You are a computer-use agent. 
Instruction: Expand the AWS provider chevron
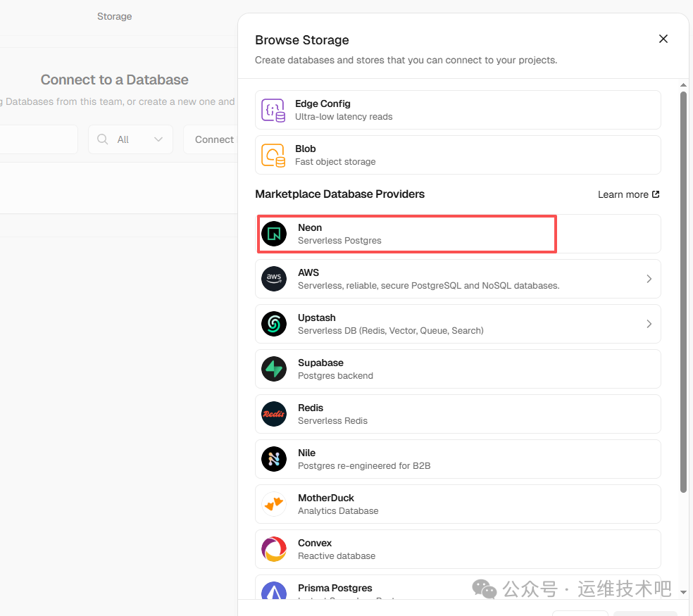tap(649, 279)
